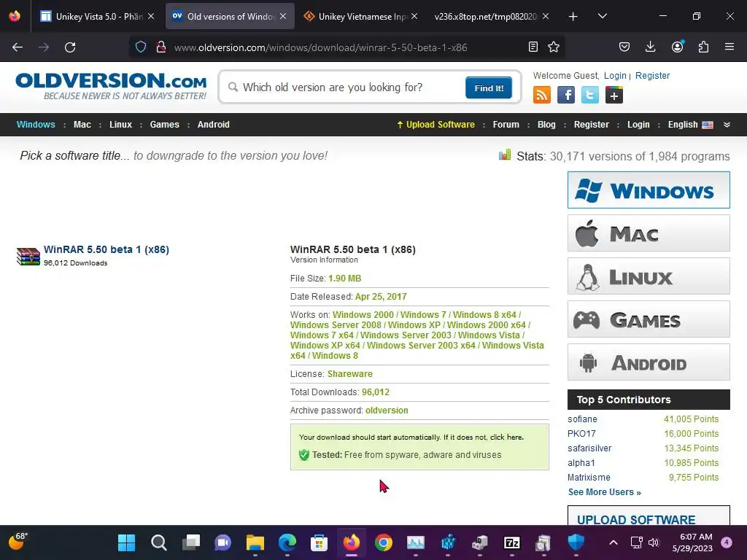Open Firefox account icon
Screen dimensions: 747x560
tap(677, 47)
